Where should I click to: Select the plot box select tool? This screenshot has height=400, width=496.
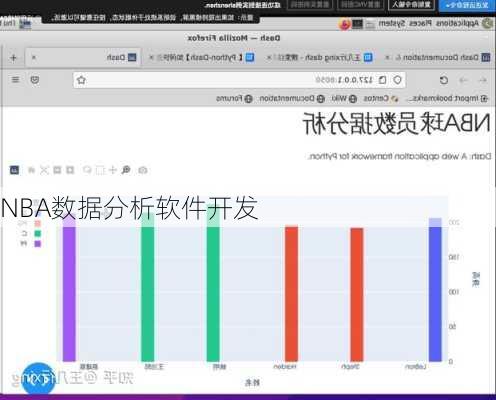click(x=100, y=170)
